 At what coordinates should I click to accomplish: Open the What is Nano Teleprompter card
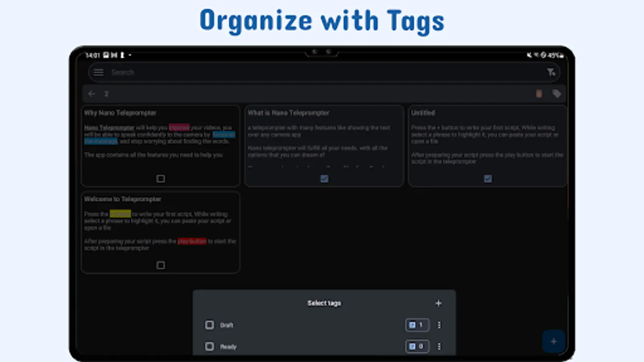tap(324, 146)
